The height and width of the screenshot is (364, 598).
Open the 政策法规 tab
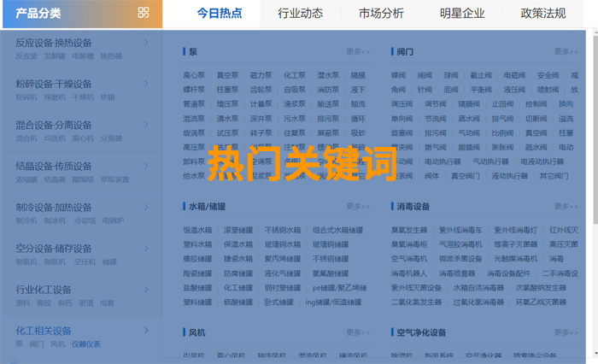[x=543, y=14]
